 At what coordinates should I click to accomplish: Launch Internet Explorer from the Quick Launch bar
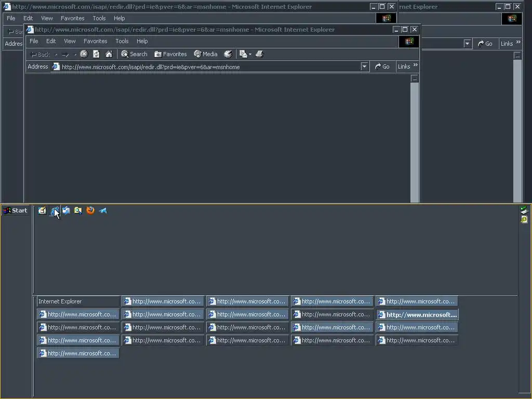pyautogui.click(x=54, y=210)
